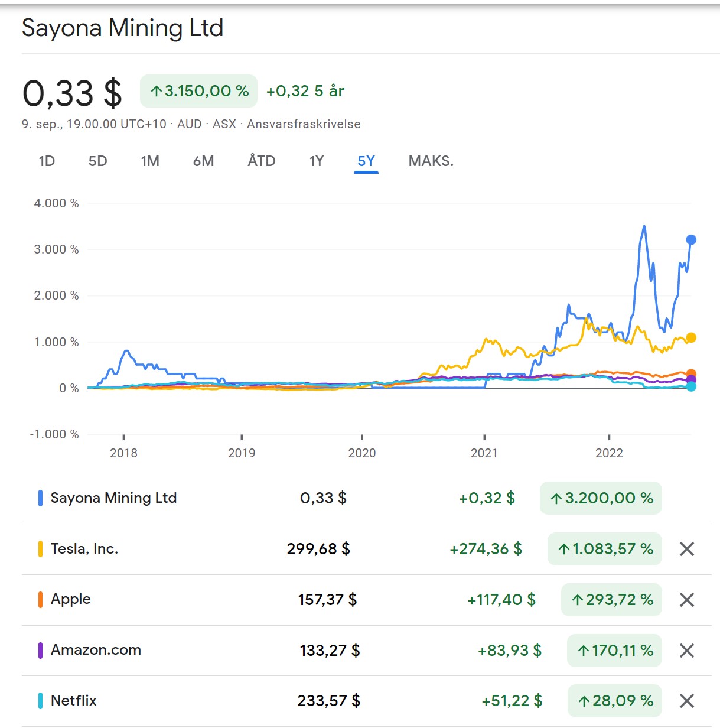720x728 pixels.
Task: Remove Tesla, Inc. from the comparison
Action: (x=686, y=549)
